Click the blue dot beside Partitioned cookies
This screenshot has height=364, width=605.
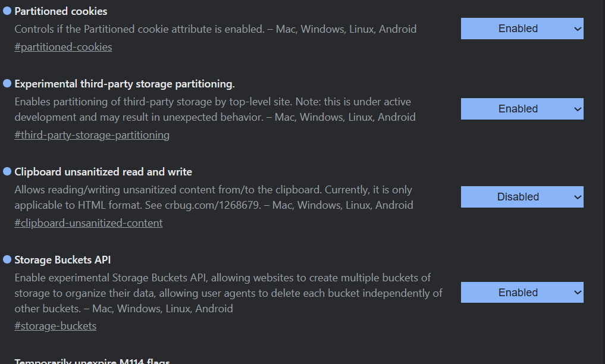coord(7,11)
